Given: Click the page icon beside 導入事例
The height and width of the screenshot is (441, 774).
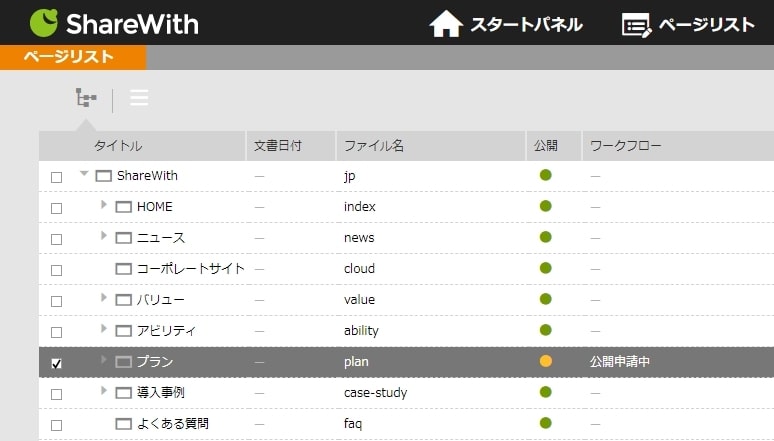Looking at the screenshot, I should coord(124,393).
